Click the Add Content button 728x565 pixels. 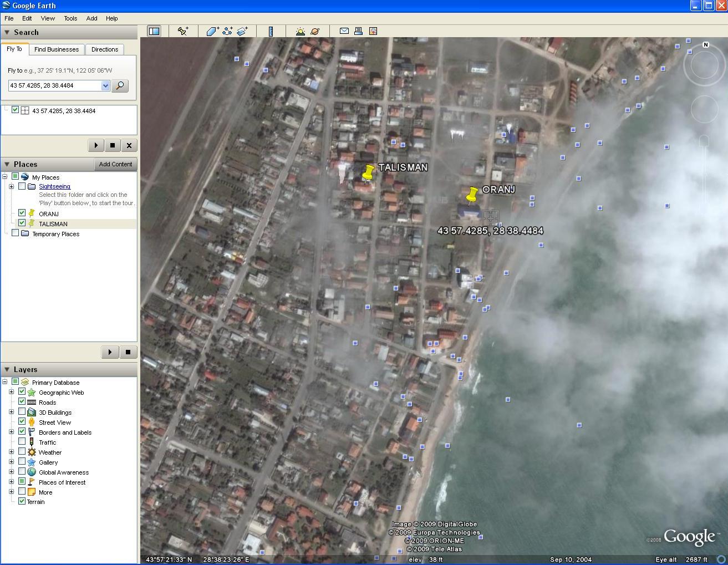click(115, 164)
